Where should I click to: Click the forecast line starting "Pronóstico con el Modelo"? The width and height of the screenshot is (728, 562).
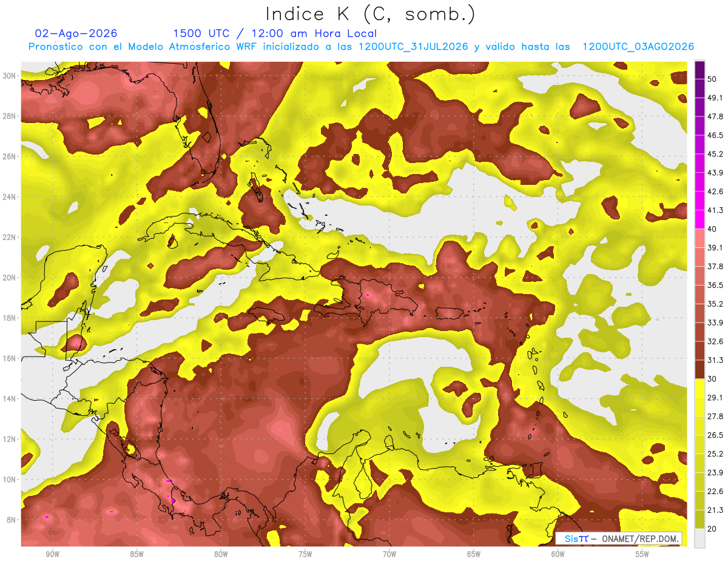click(361, 47)
